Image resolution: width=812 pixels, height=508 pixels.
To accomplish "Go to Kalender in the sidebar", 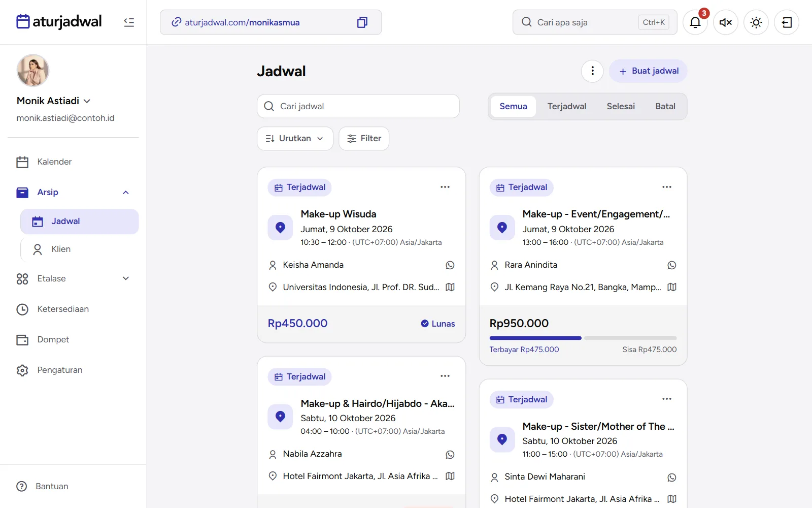I will tap(73, 162).
